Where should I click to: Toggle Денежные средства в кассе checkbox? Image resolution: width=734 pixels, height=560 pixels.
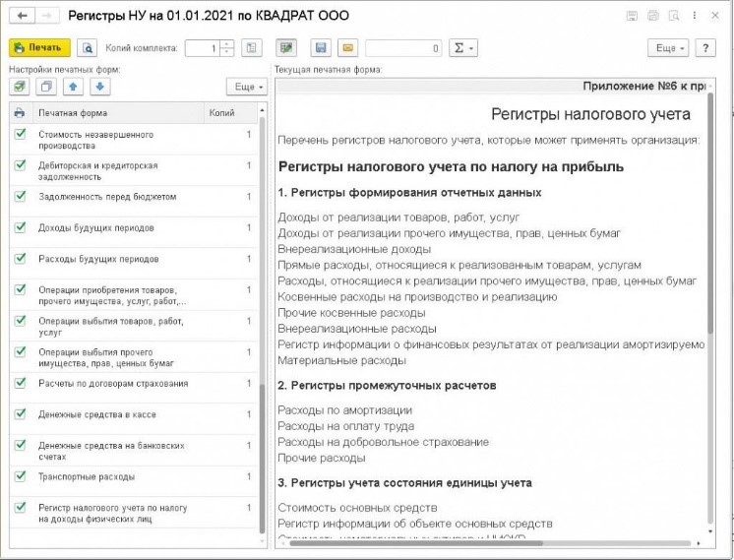pyautogui.click(x=21, y=414)
